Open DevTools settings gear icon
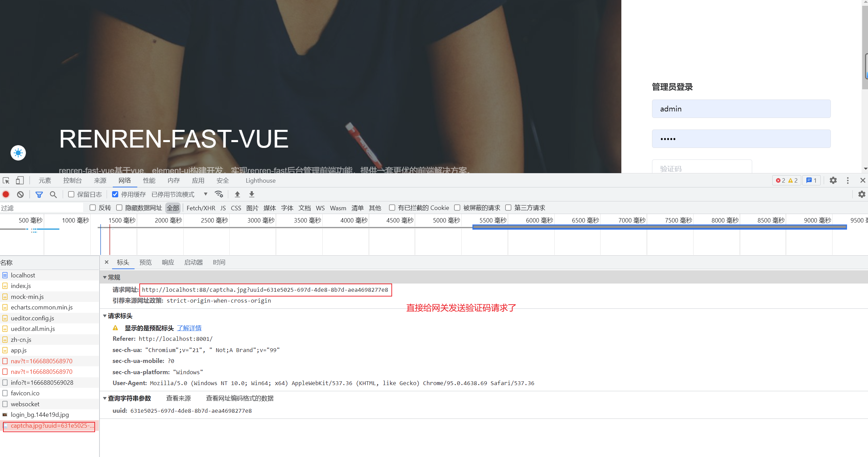Image resolution: width=868 pixels, height=457 pixels. pos(833,180)
